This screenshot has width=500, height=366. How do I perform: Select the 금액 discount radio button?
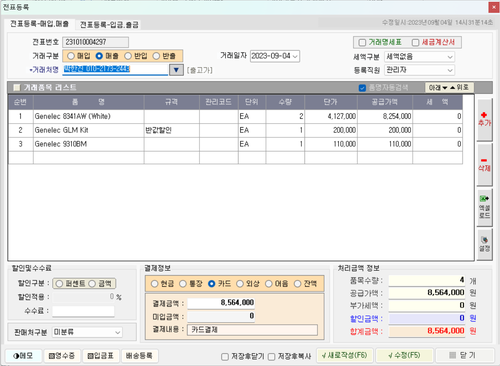pyautogui.click(x=92, y=284)
